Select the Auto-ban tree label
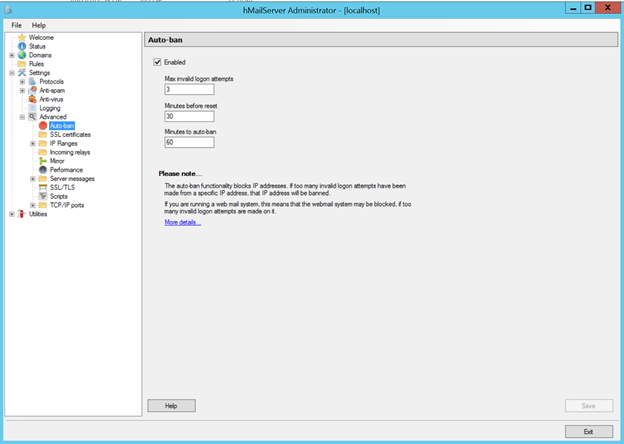Image resolution: width=624 pixels, height=444 pixels. 62,126
